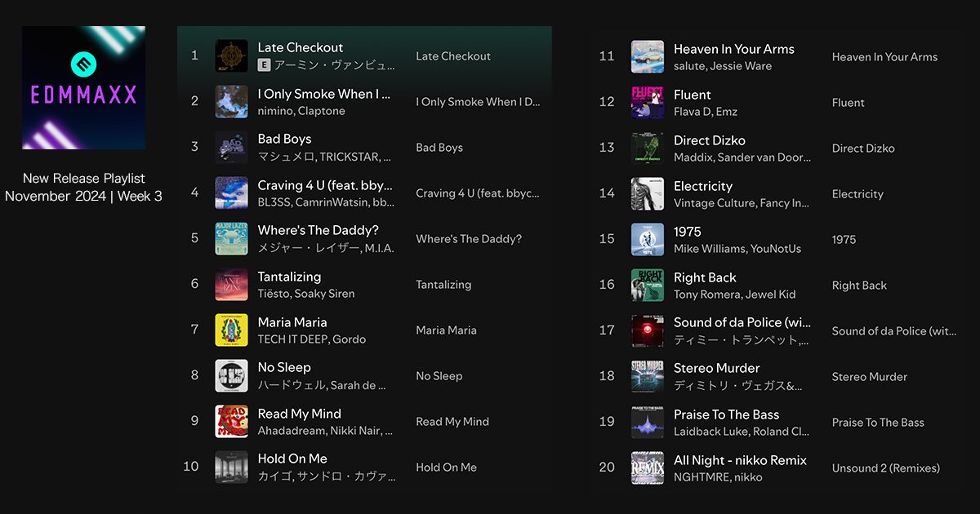Click the Where's The Daddy? track title
This screenshot has width=980, height=514.
318,230
